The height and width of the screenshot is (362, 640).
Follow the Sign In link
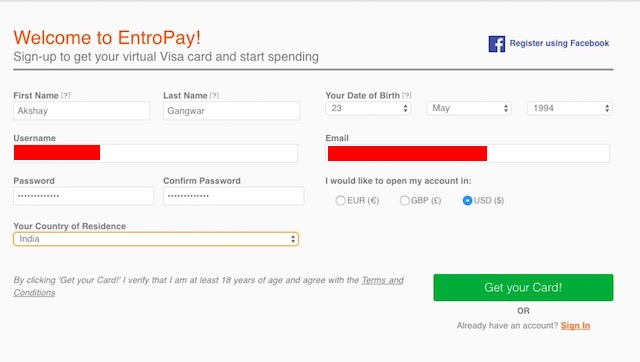[575, 326]
